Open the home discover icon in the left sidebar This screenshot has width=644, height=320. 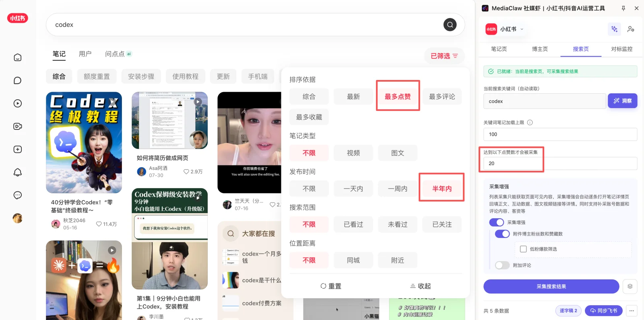18,57
